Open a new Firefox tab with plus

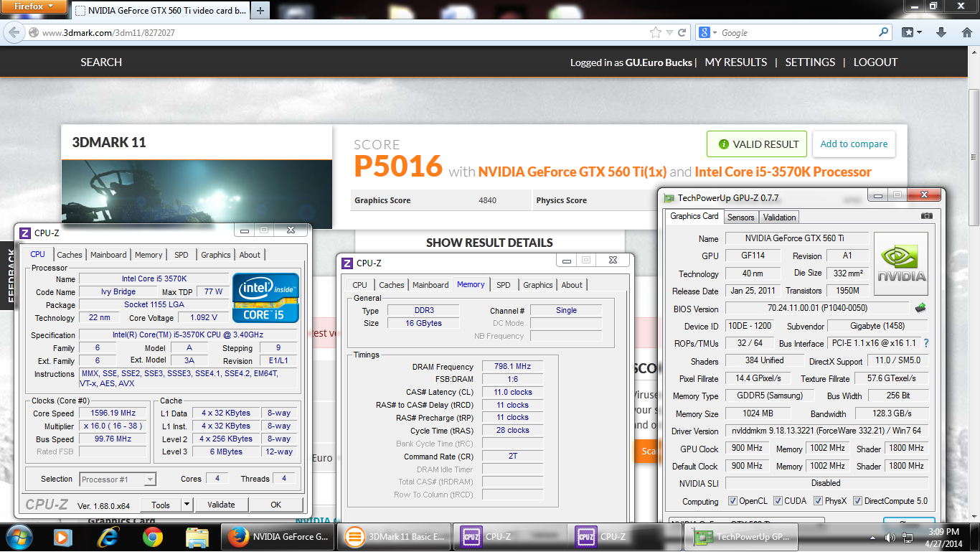tap(260, 10)
